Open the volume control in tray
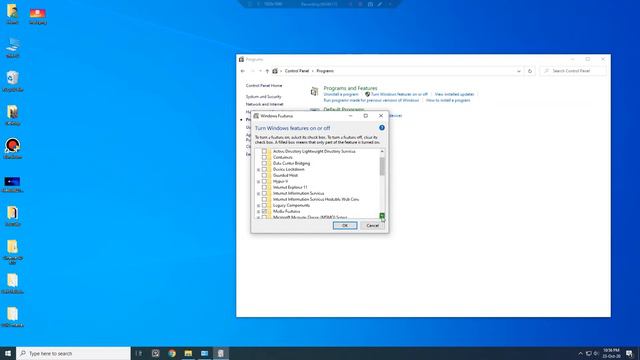640x360 pixels. tap(596, 353)
